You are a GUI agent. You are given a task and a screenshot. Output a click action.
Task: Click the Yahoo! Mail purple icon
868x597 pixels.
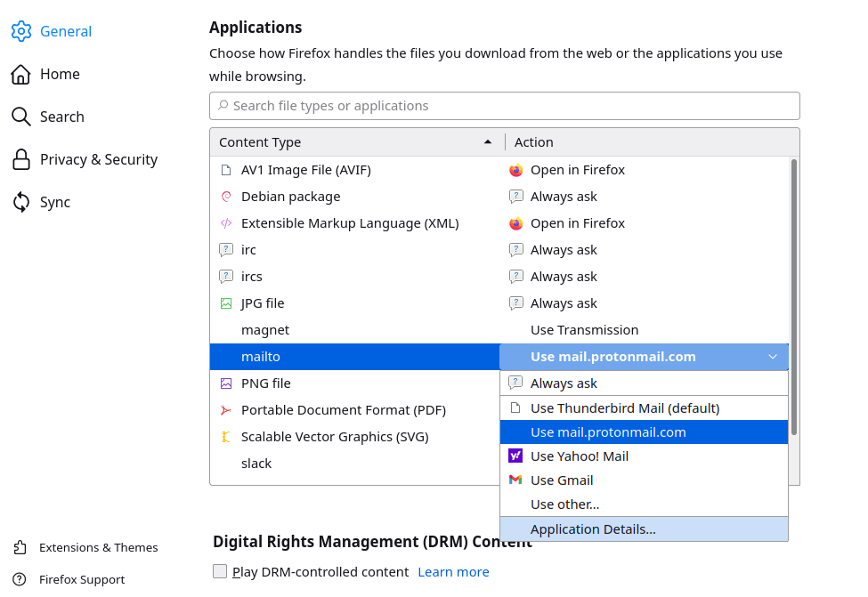pos(515,456)
